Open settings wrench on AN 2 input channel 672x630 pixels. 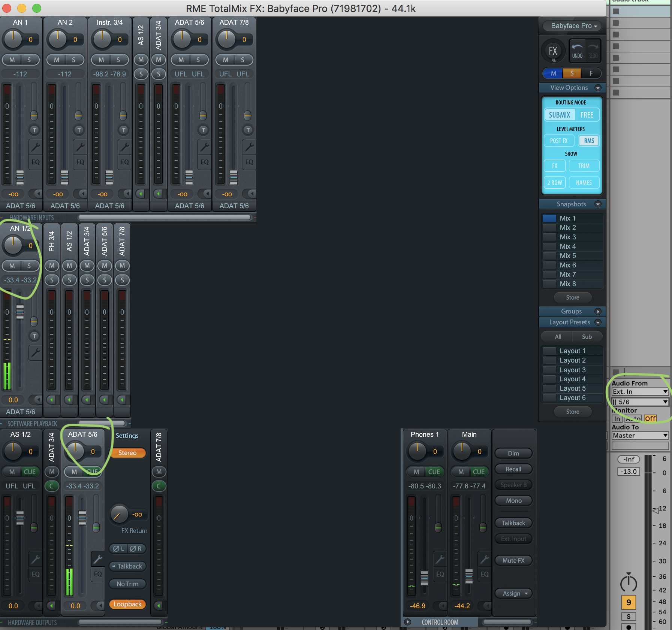tap(80, 147)
